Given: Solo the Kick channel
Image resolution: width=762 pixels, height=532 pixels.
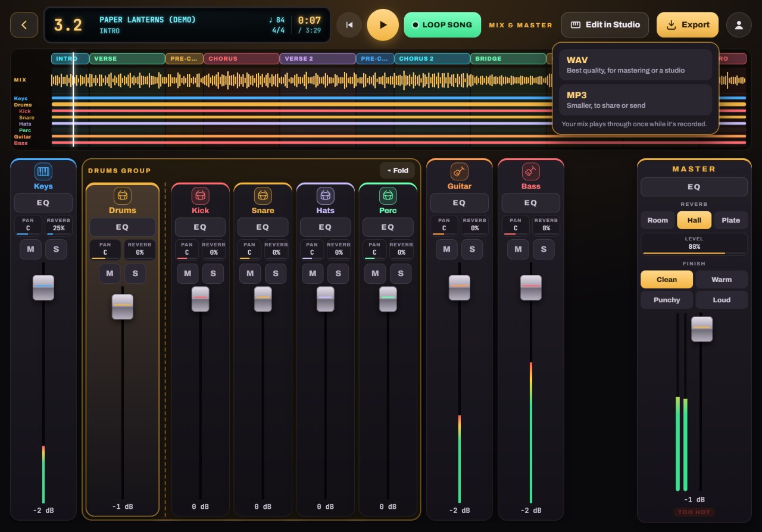Looking at the screenshot, I should (213, 274).
